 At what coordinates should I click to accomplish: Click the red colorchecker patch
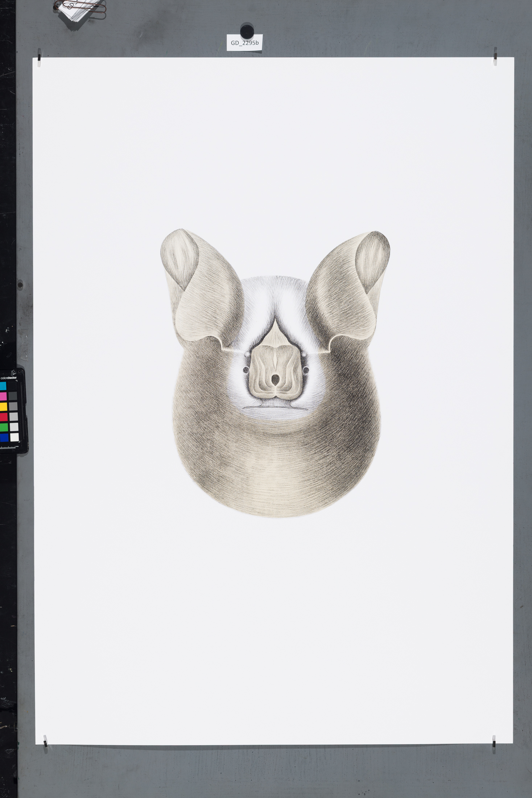(3, 417)
